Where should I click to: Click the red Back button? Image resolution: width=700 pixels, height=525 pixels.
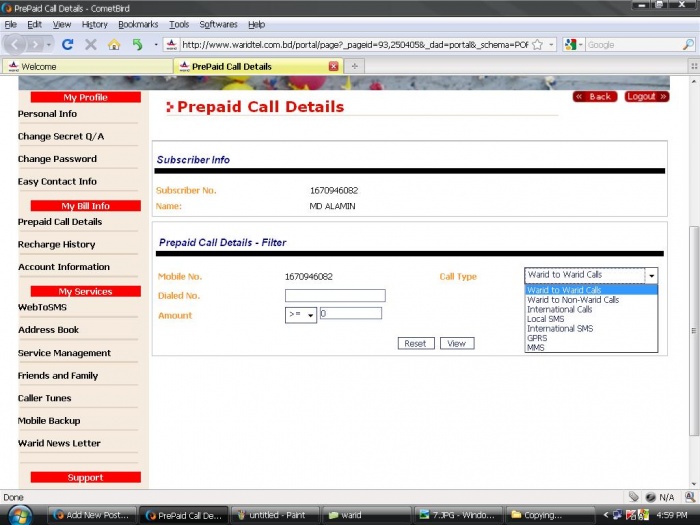595,96
